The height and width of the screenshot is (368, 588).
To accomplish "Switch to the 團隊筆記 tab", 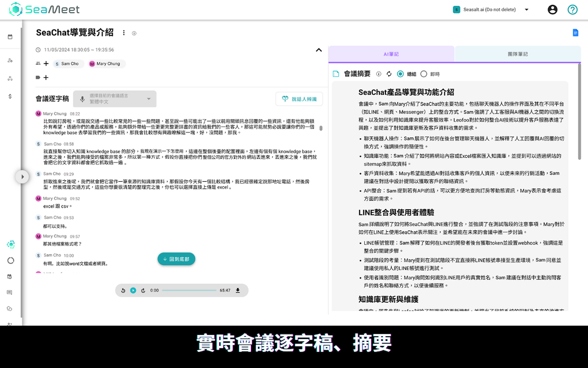I will click(x=518, y=54).
